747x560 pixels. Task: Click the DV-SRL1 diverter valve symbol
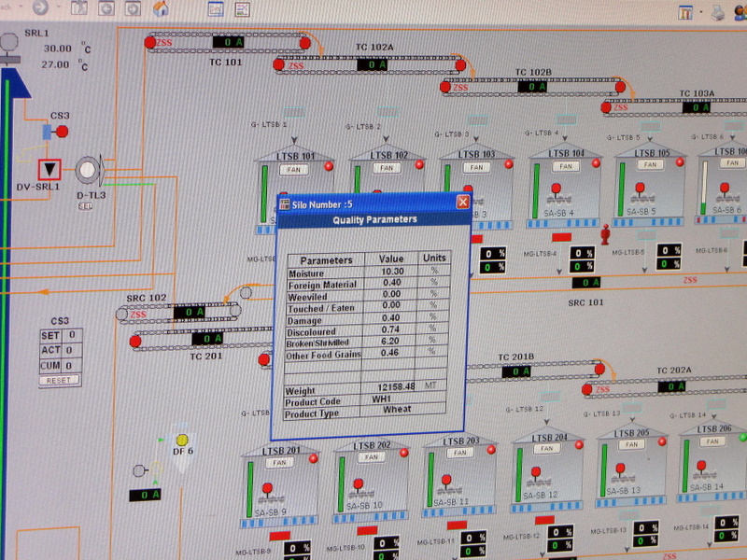(49, 170)
